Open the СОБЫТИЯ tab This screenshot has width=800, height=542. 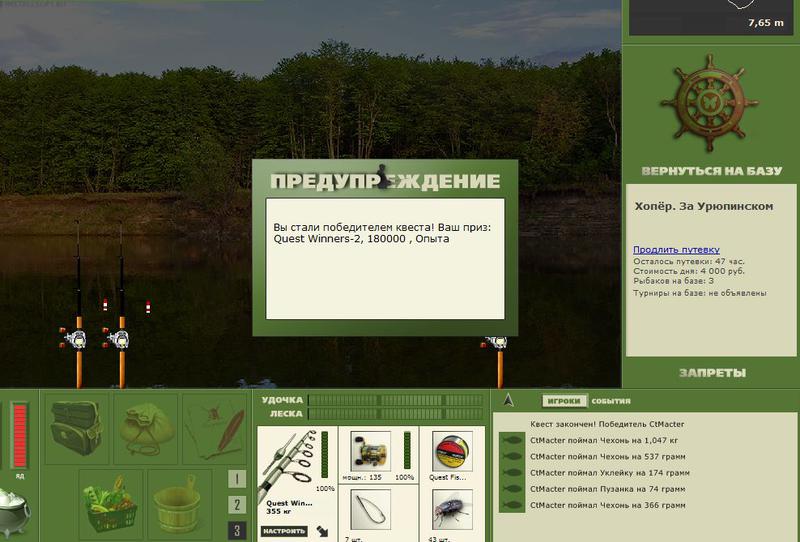tap(611, 401)
